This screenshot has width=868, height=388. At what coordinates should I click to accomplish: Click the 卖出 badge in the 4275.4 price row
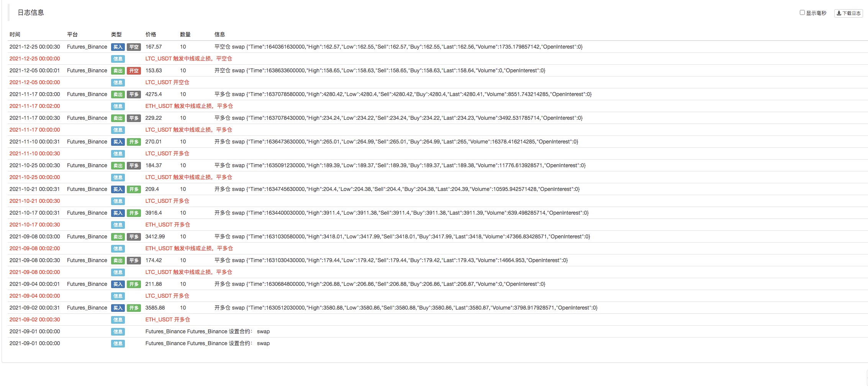(x=118, y=95)
